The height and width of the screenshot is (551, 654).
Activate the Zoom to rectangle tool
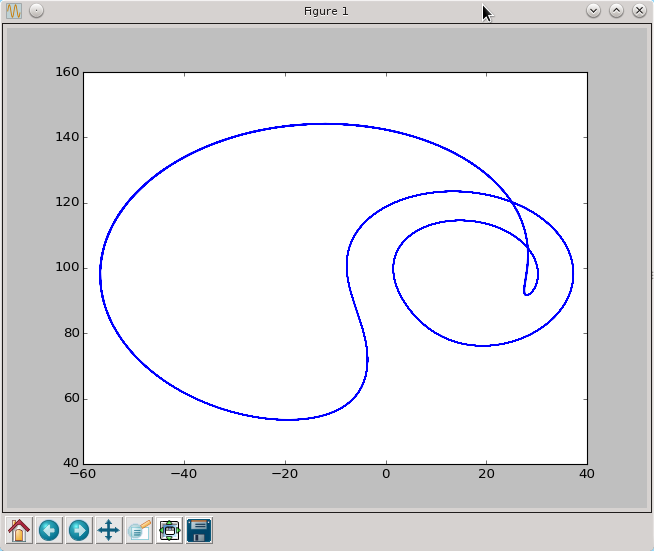coord(139,530)
